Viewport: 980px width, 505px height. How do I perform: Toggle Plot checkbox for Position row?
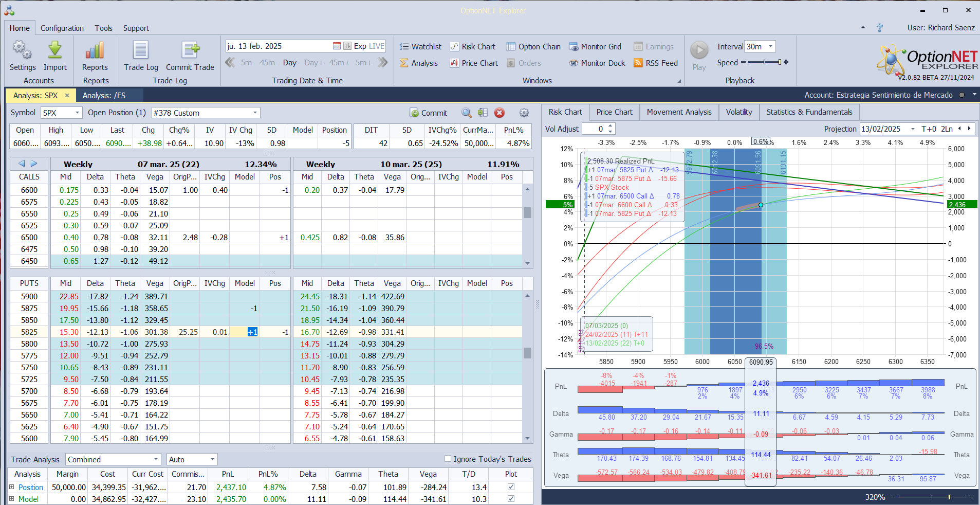point(511,486)
